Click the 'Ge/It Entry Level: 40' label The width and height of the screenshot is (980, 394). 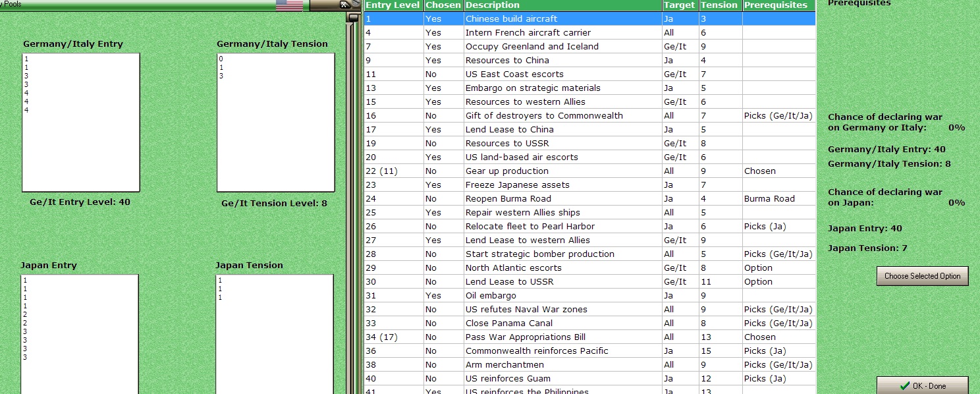(x=80, y=202)
